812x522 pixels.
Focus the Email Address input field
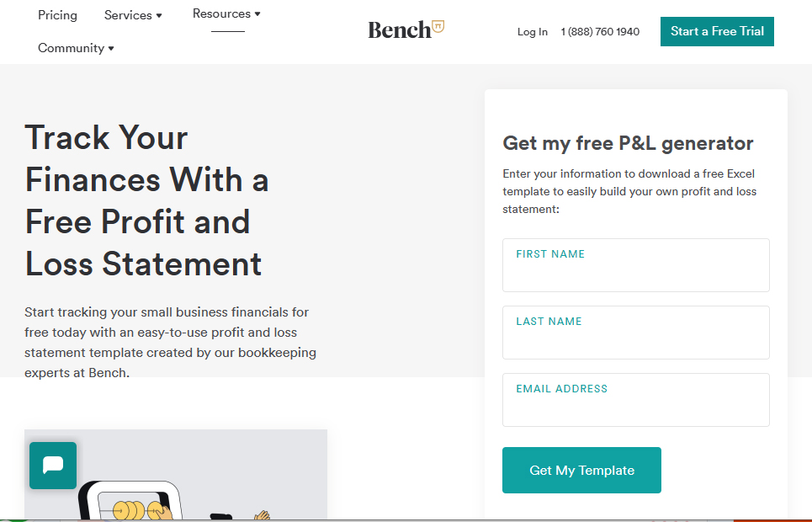click(636, 400)
